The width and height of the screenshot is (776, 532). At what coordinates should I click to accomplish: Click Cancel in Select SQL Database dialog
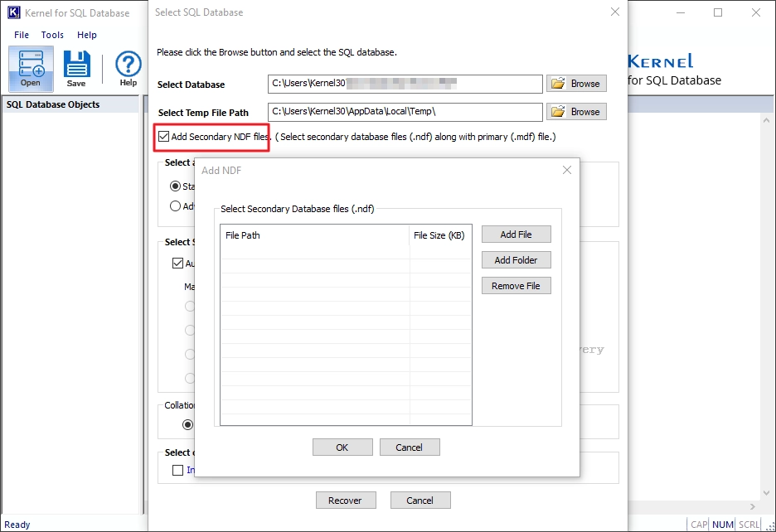[420, 501]
